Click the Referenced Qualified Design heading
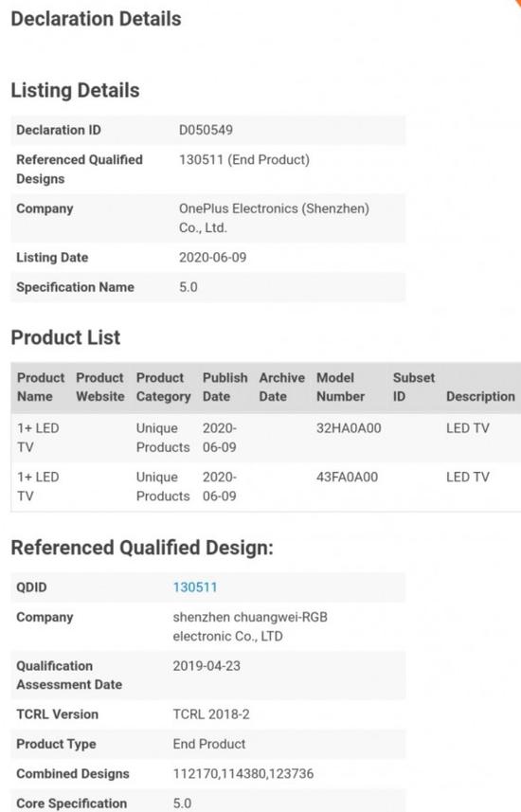521x812 pixels. point(142,548)
